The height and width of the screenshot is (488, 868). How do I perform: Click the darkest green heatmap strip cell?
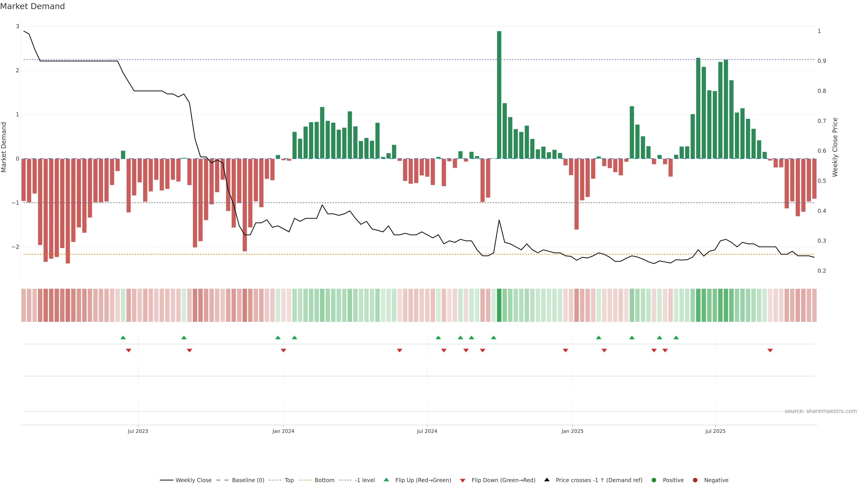pyautogui.click(x=499, y=305)
